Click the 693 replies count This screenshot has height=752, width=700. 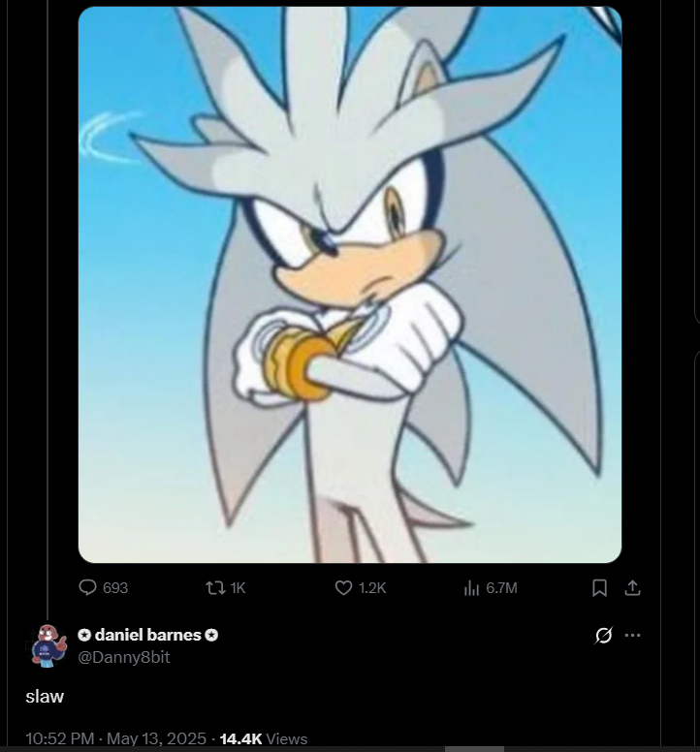[x=115, y=588]
